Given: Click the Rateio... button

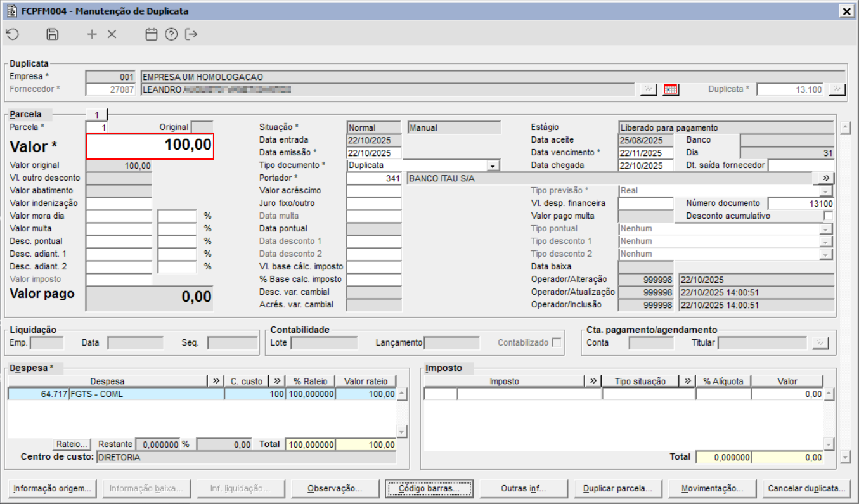Looking at the screenshot, I should [72, 444].
